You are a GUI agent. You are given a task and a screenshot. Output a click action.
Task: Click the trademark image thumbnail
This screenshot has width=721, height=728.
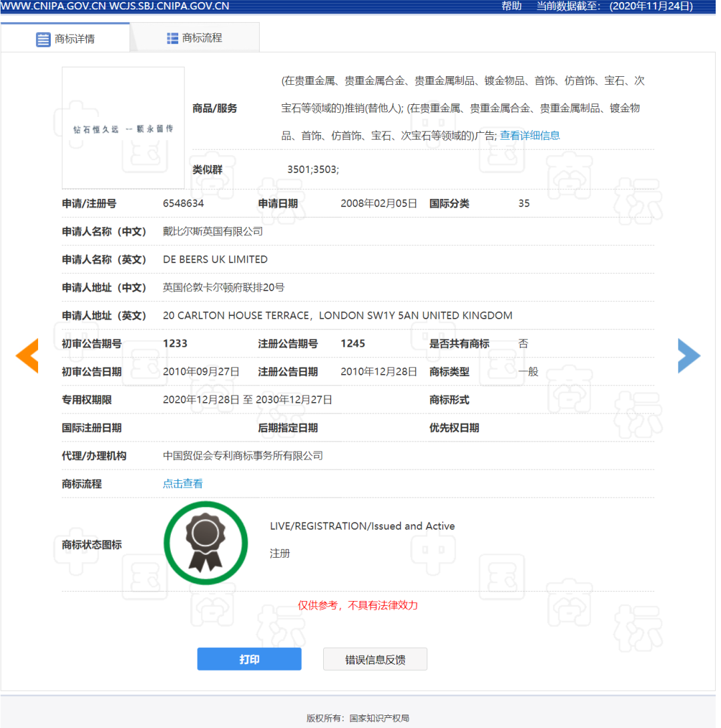pos(123,128)
